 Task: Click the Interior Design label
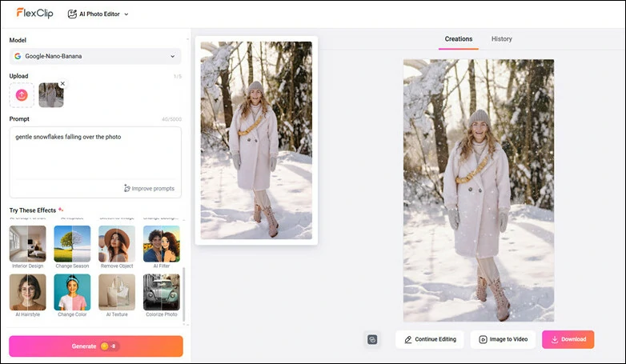[27, 266]
